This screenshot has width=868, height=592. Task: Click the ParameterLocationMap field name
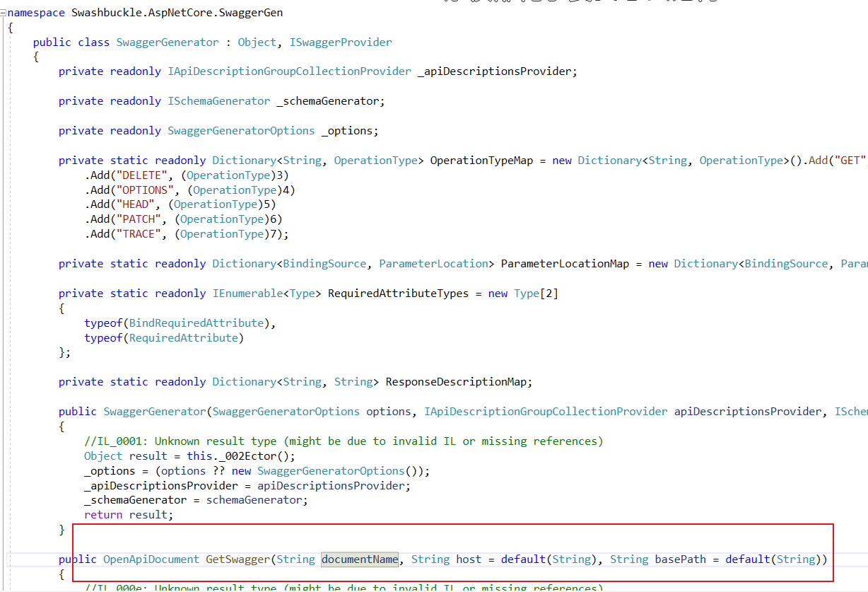pos(565,264)
